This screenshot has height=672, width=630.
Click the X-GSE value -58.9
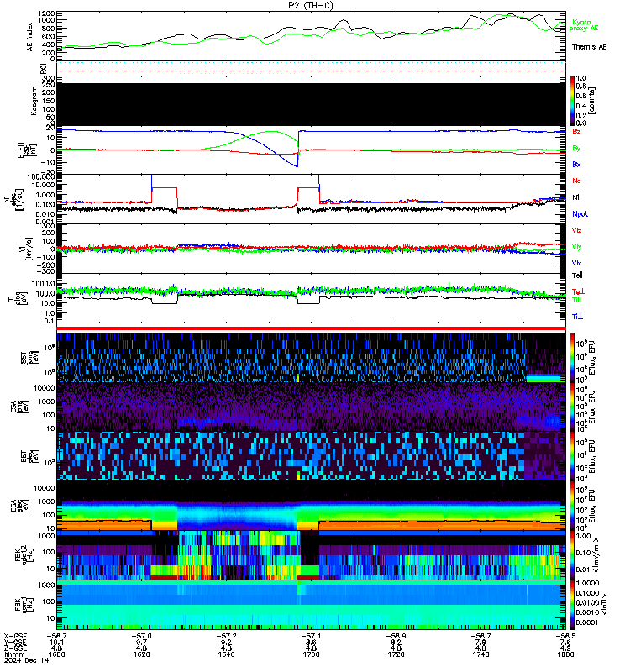point(396,637)
